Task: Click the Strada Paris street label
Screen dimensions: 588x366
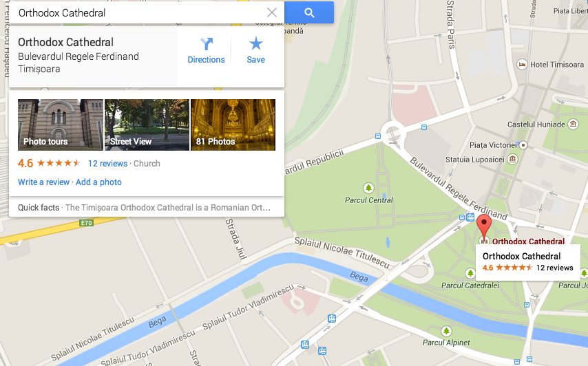Action: 451,25
